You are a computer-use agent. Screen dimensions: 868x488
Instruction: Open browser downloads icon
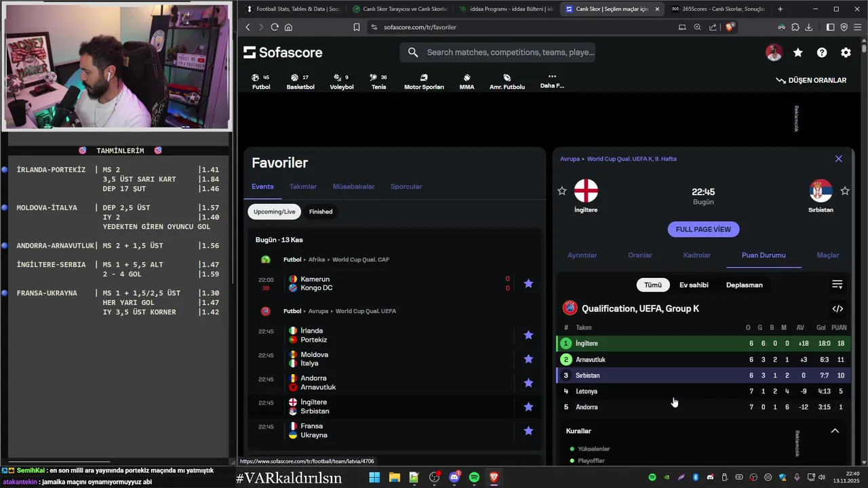[x=809, y=27]
